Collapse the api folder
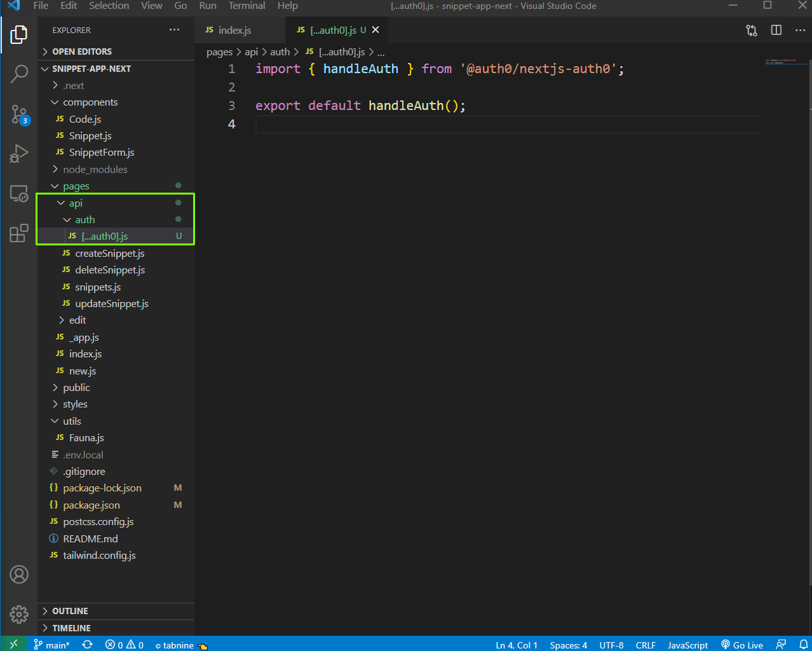Screen dimensions: 812x651 [116, 203]
